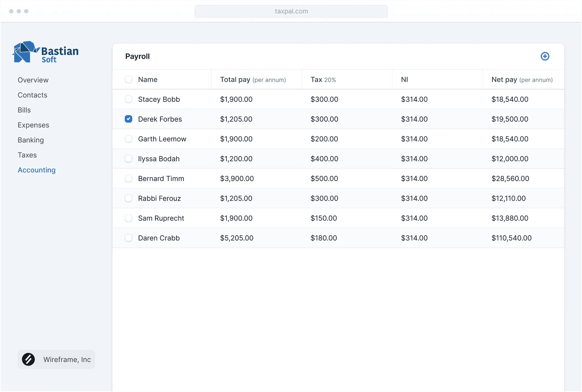Navigate to the Bills page
The width and height of the screenshot is (582, 392).
pyautogui.click(x=24, y=110)
